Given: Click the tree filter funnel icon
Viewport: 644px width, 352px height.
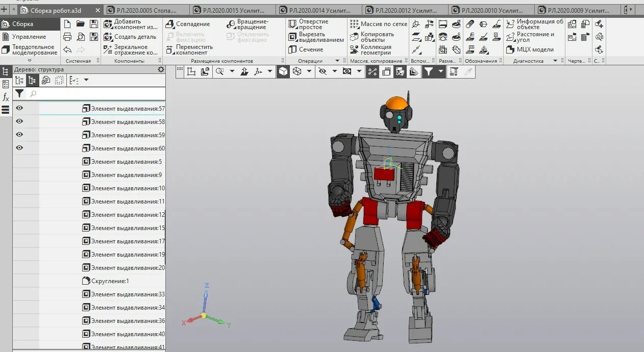Looking at the screenshot, I should [19, 93].
